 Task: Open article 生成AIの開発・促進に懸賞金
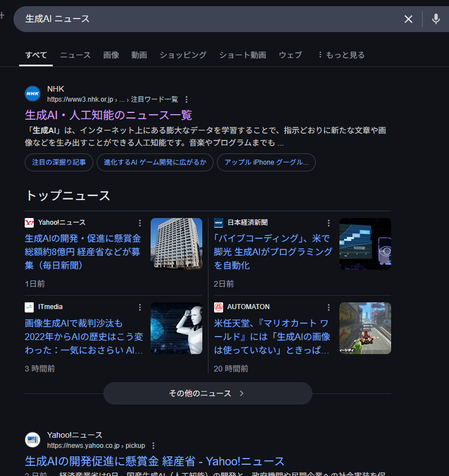coord(83,252)
